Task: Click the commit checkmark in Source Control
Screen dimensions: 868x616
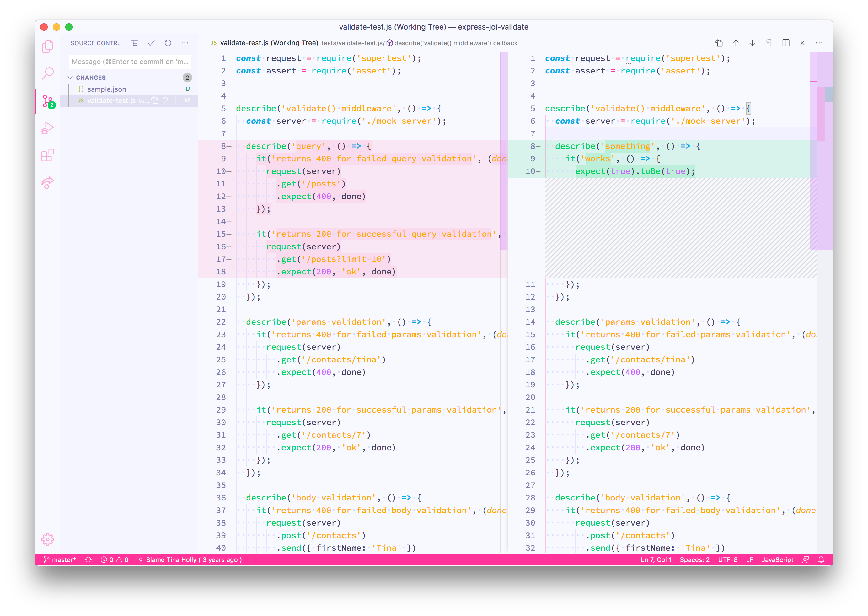Action: tap(151, 43)
